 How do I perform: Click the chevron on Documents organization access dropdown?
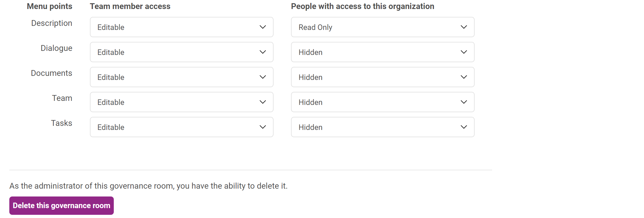[464, 77]
